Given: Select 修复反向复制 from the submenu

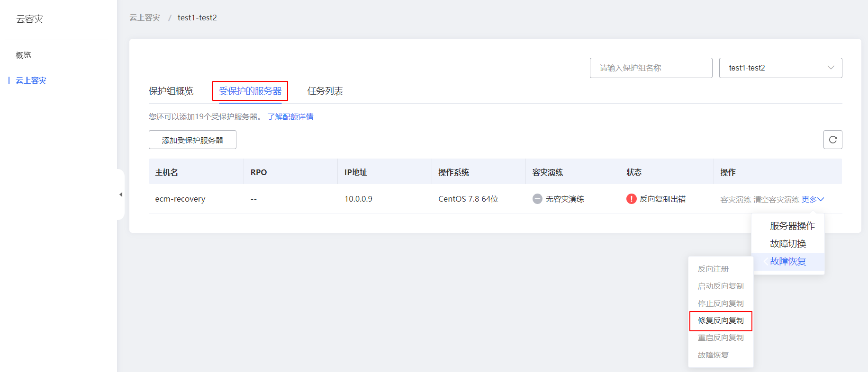Looking at the screenshot, I should (x=721, y=321).
